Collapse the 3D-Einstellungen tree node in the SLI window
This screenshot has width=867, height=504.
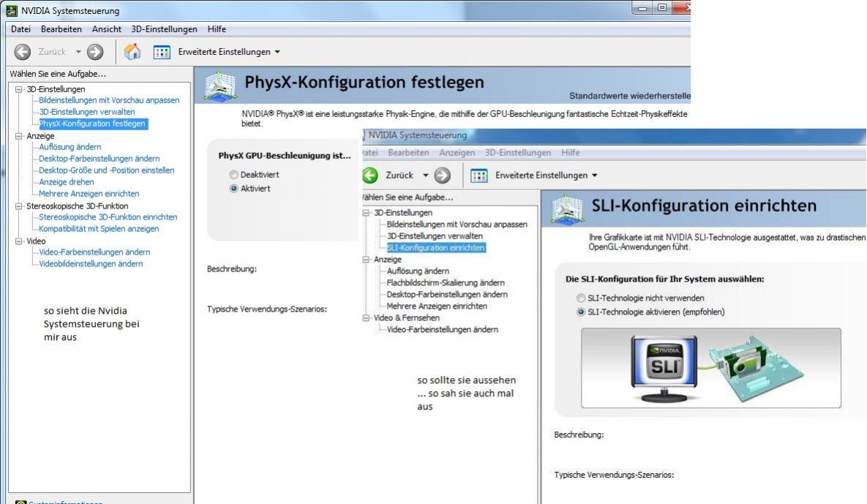pos(366,213)
